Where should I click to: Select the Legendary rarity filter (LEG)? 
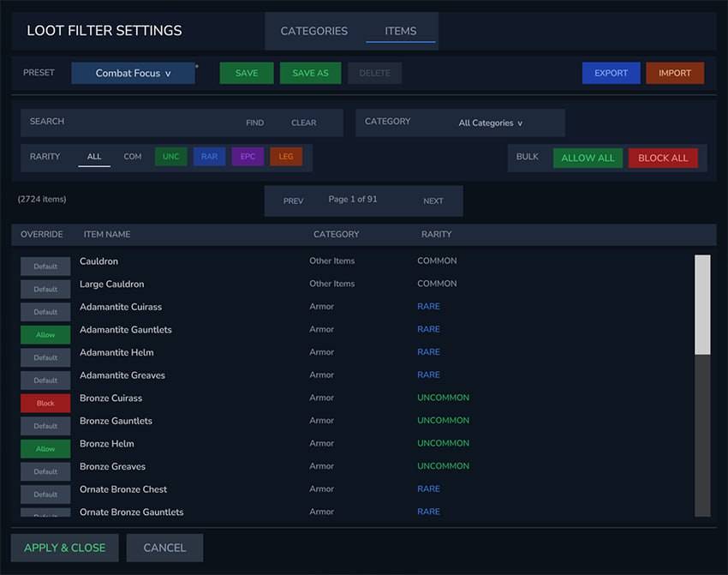click(285, 157)
